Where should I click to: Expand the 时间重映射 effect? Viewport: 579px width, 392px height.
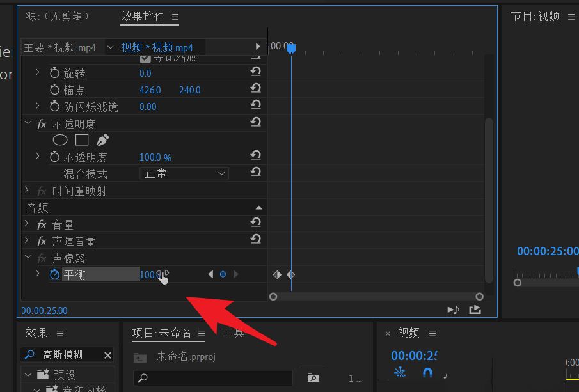[28, 191]
